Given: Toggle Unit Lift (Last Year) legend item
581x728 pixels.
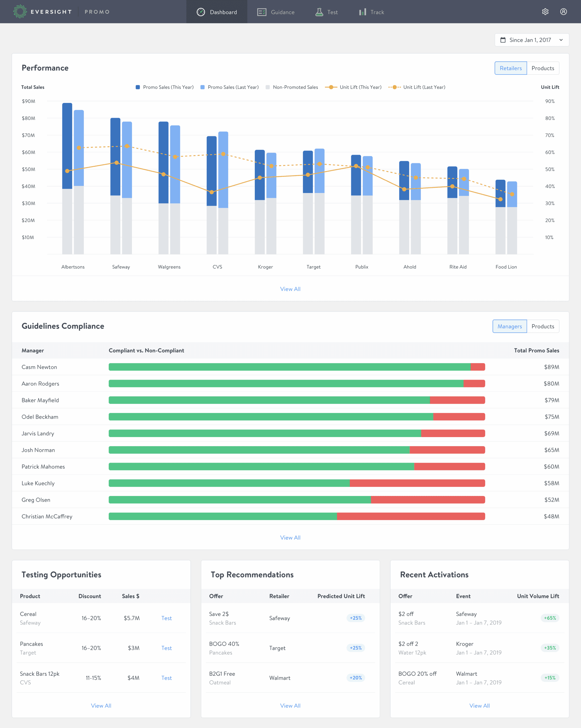Looking at the screenshot, I should (417, 87).
